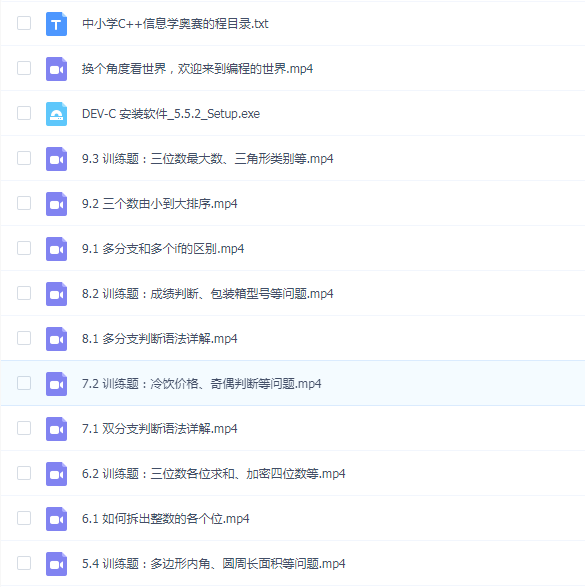
Task: Click video icon for 6.1 如何拆出整数的各个位
Action: [x=57, y=518]
